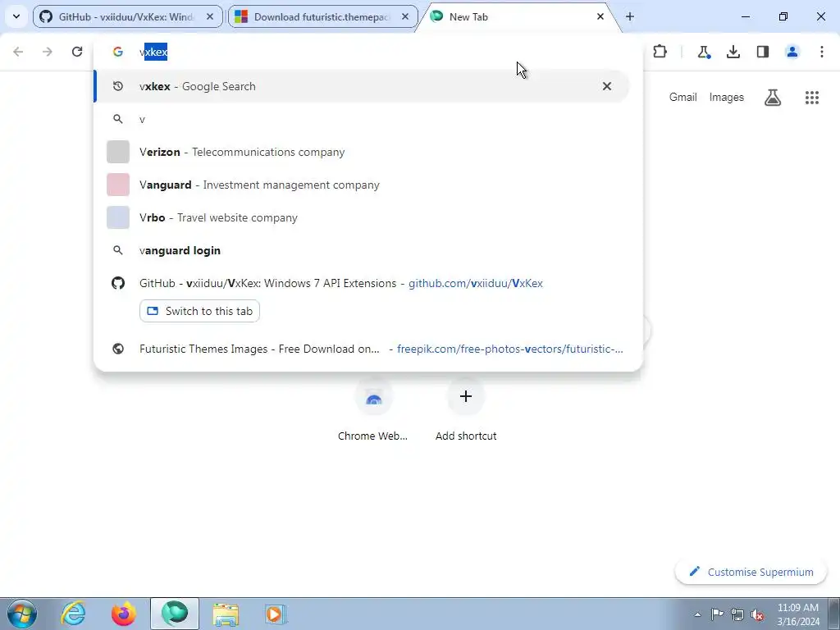
Task: Click the Supermium taskbar icon
Action: tap(175, 614)
